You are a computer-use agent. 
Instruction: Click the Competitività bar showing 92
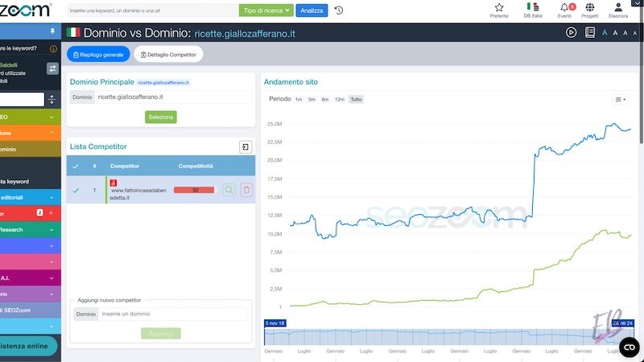click(194, 190)
